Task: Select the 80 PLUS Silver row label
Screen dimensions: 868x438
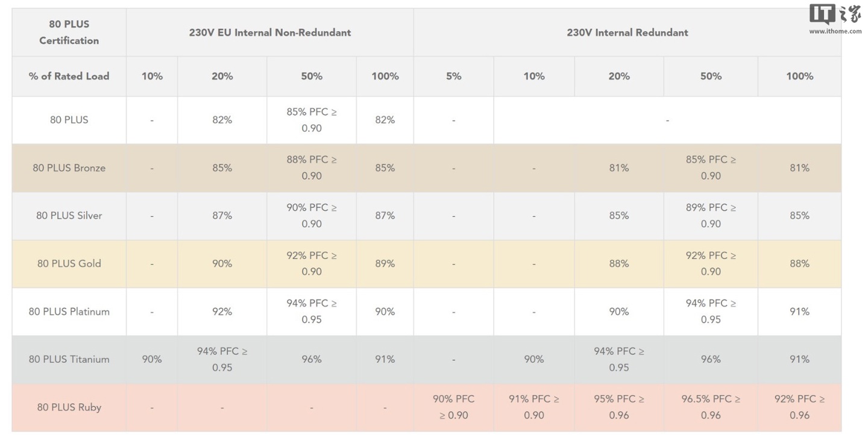Action: tap(69, 216)
